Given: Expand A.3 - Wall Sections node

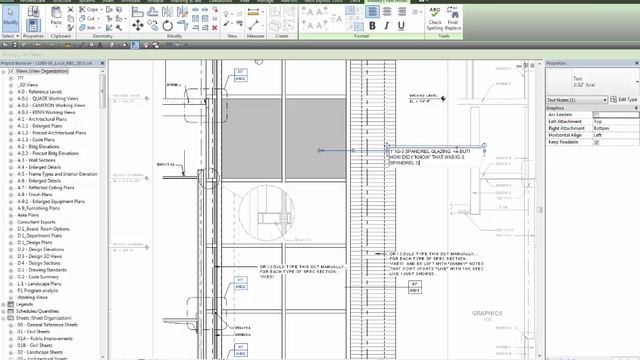Looking at the screenshot, I should point(11,160).
